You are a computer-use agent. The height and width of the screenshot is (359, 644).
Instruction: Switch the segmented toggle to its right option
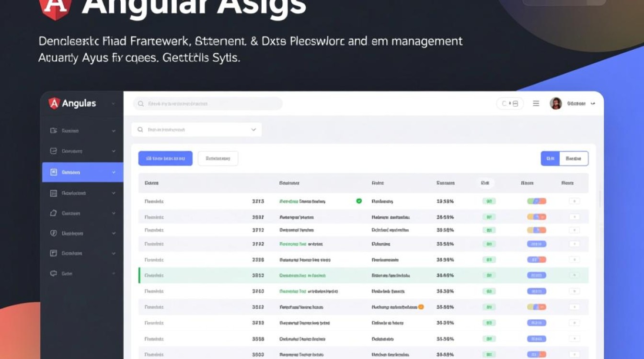[x=573, y=158]
